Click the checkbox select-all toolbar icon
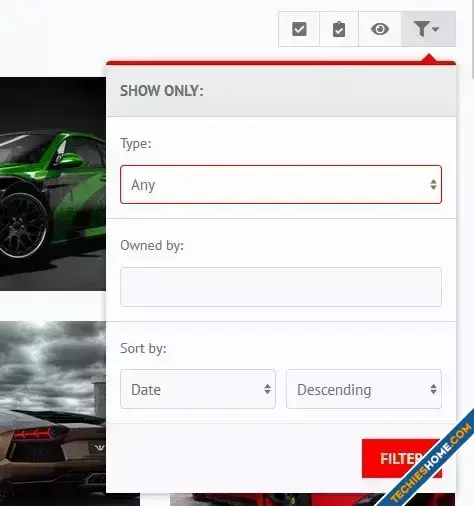474x506 pixels. [x=299, y=29]
